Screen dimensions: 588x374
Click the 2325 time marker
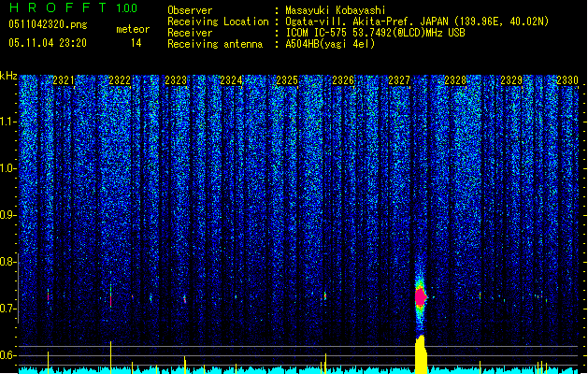(x=287, y=80)
